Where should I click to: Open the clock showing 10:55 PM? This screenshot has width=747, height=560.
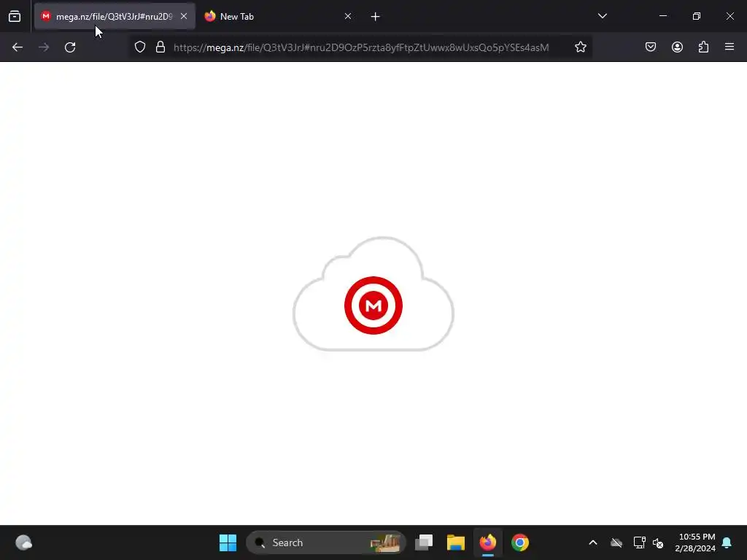tap(695, 542)
